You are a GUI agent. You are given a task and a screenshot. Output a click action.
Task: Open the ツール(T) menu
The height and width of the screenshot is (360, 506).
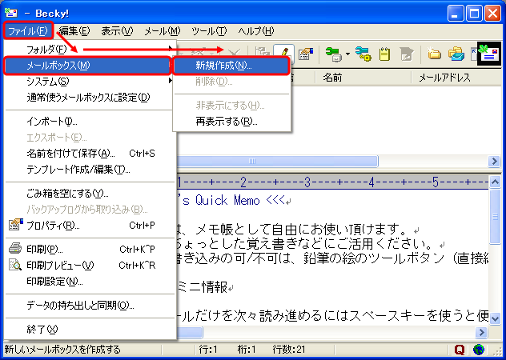click(209, 31)
